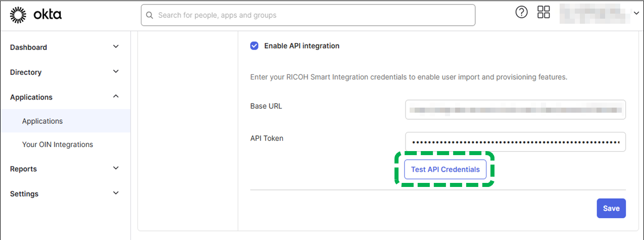The image size is (644, 240).
Task: Click the Save button
Action: point(611,208)
